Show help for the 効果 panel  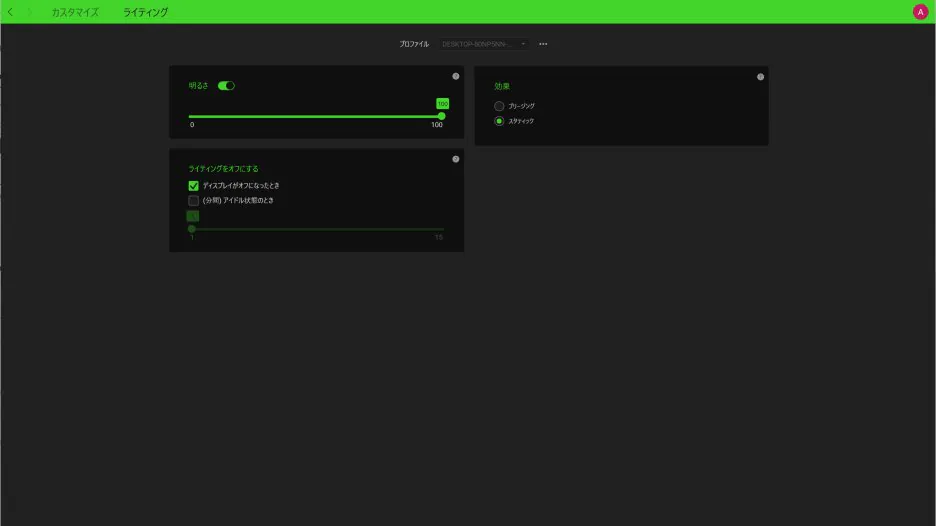pyautogui.click(x=760, y=77)
